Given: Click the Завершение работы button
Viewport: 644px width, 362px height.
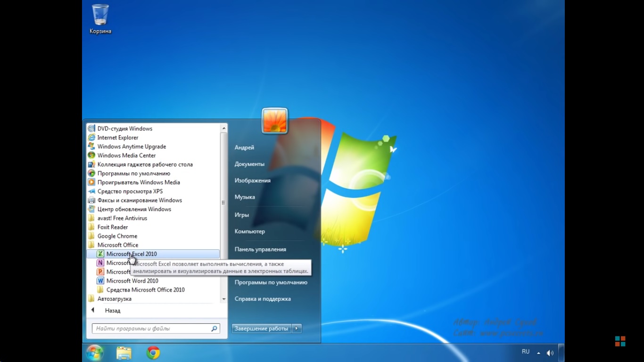Looking at the screenshot, I should (261, 328).
